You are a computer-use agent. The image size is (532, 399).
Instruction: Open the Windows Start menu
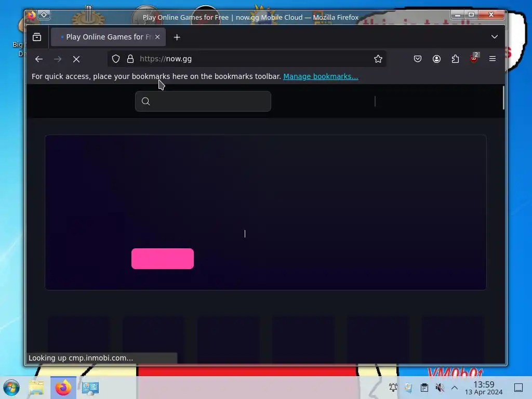[11, 388]
